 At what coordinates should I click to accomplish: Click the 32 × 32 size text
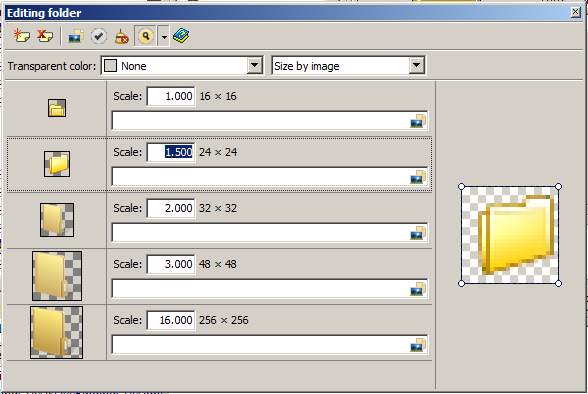pyautogui.click(x=218, y=208)
